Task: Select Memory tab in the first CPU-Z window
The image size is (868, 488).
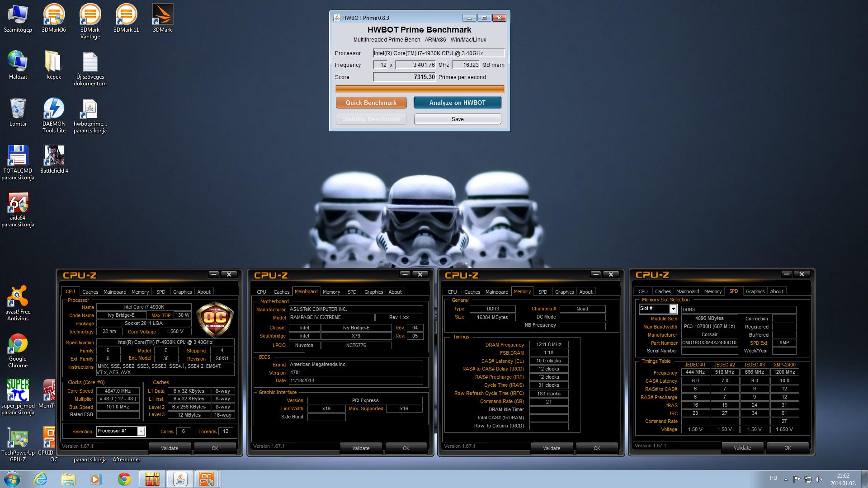Action: (x=140, y=292)
